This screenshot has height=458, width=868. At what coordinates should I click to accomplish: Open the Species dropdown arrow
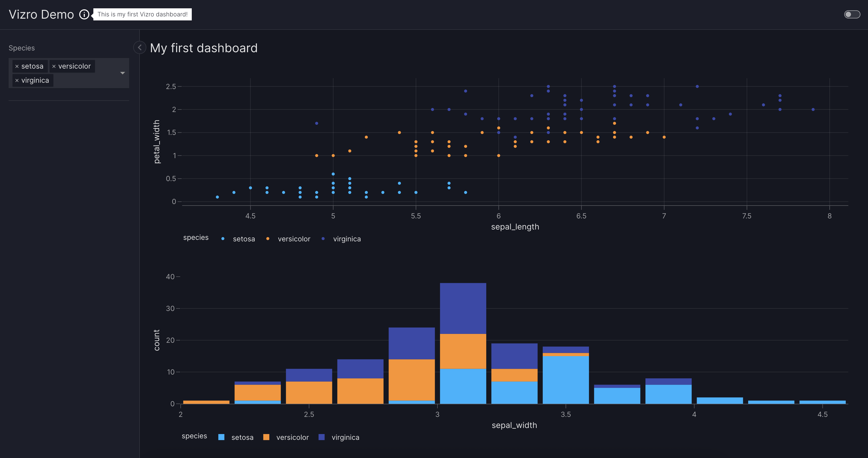122,73
